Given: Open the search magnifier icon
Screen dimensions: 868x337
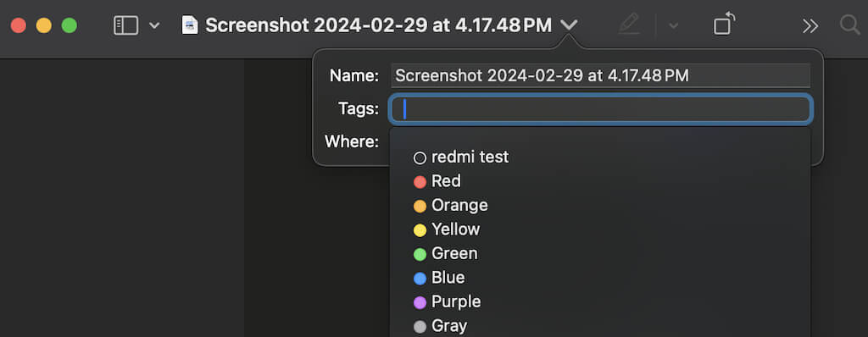Looking at the screenshot, I should (849, 25).
